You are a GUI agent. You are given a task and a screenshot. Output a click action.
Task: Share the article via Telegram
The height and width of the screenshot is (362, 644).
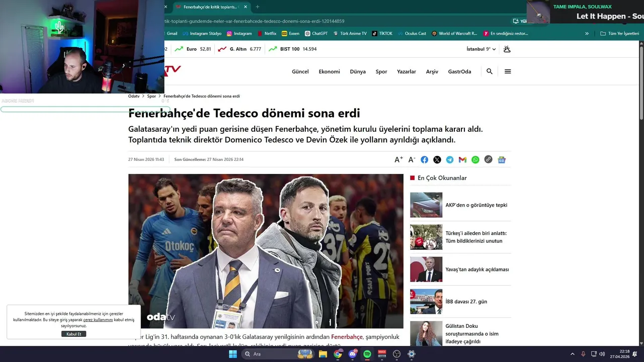450,159
